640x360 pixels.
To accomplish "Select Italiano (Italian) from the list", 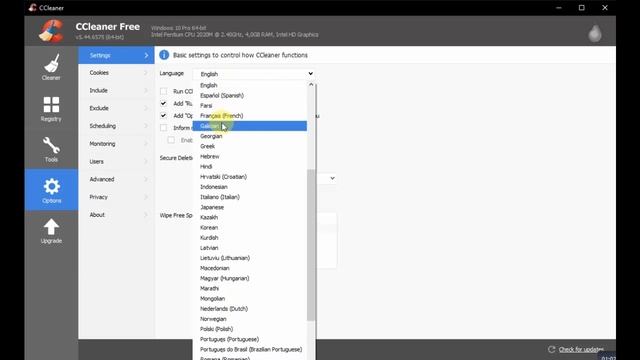I will [x=250, y=197].
